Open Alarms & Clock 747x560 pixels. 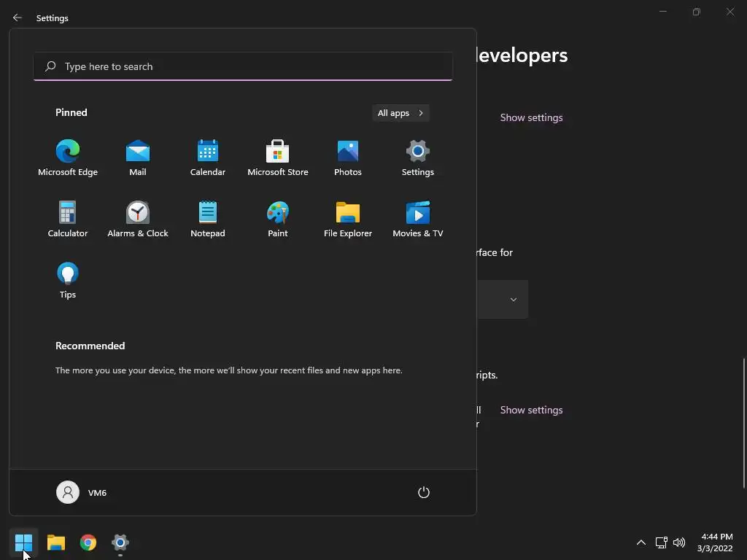[x=138, y=219]
